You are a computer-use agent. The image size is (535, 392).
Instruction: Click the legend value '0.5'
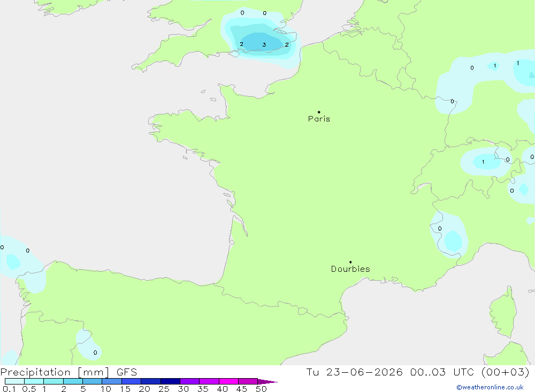click(29, 389)
